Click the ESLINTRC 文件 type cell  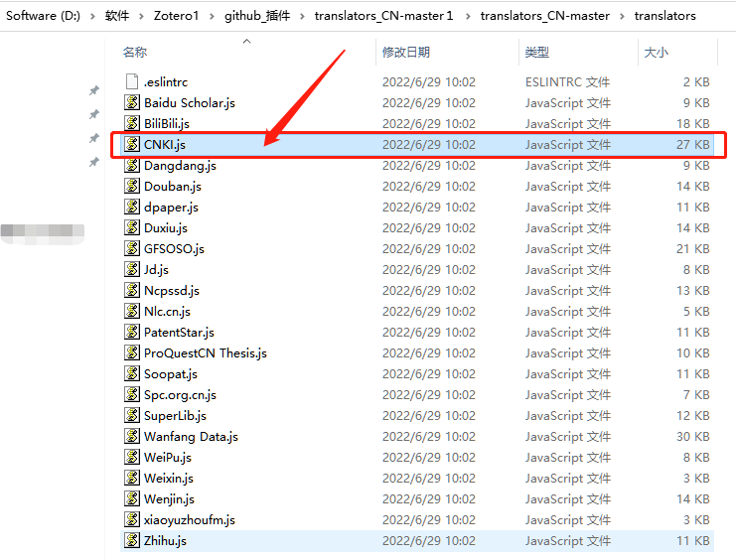click(567, 82)
